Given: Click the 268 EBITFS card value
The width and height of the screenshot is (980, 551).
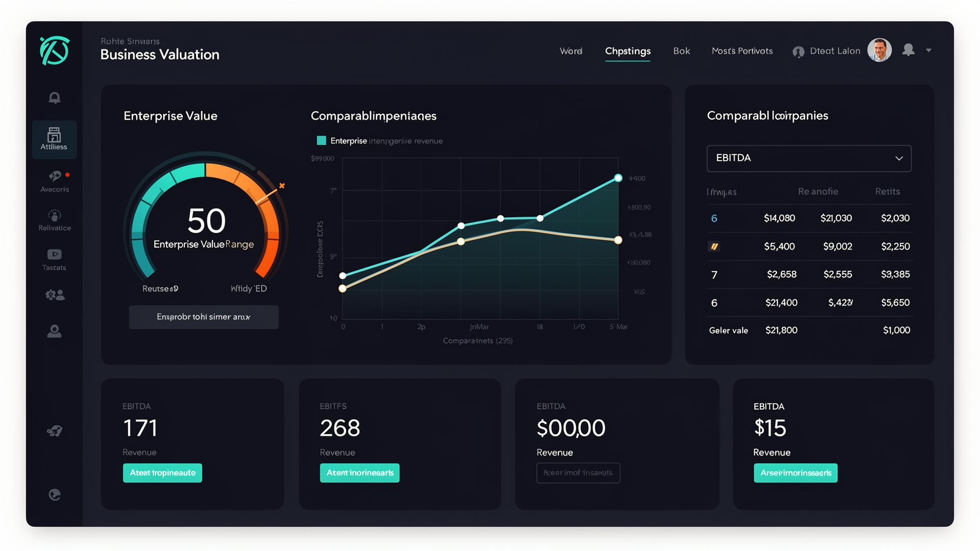Looking at the screenshot, I should [x=340, y=428].
